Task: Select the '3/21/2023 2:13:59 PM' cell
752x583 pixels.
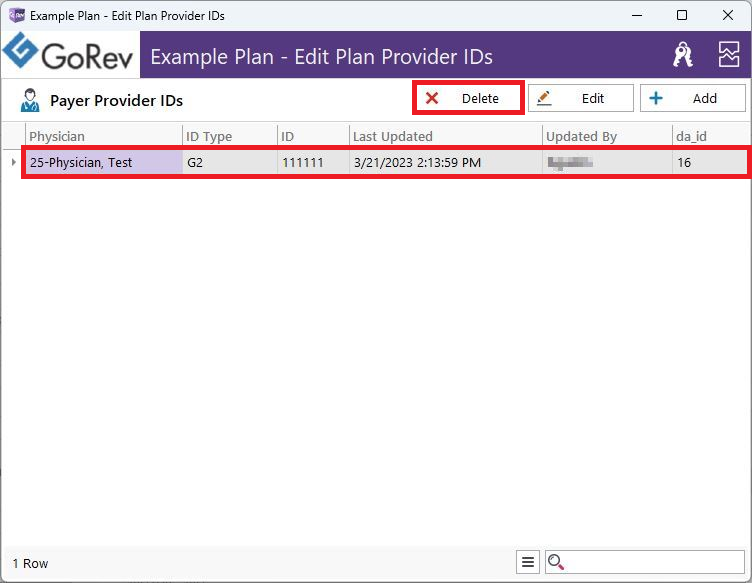Action: click(446, 162)
